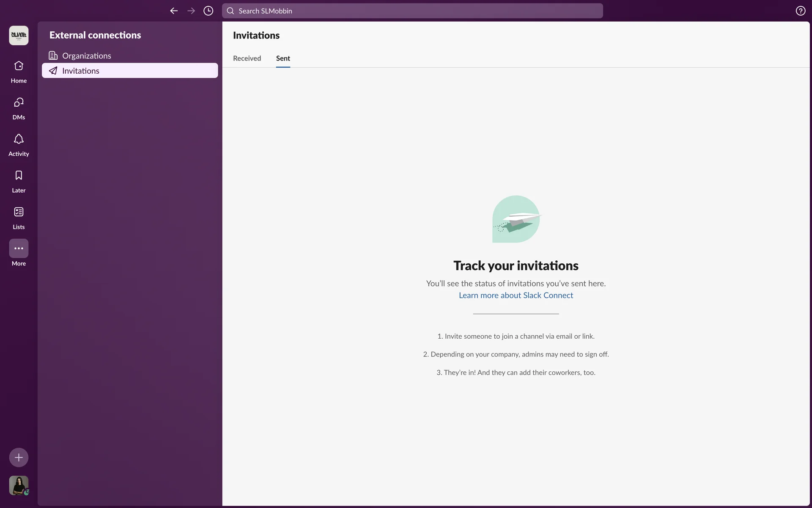Open Learn more about Slack Connect

[x=516, y=295]
